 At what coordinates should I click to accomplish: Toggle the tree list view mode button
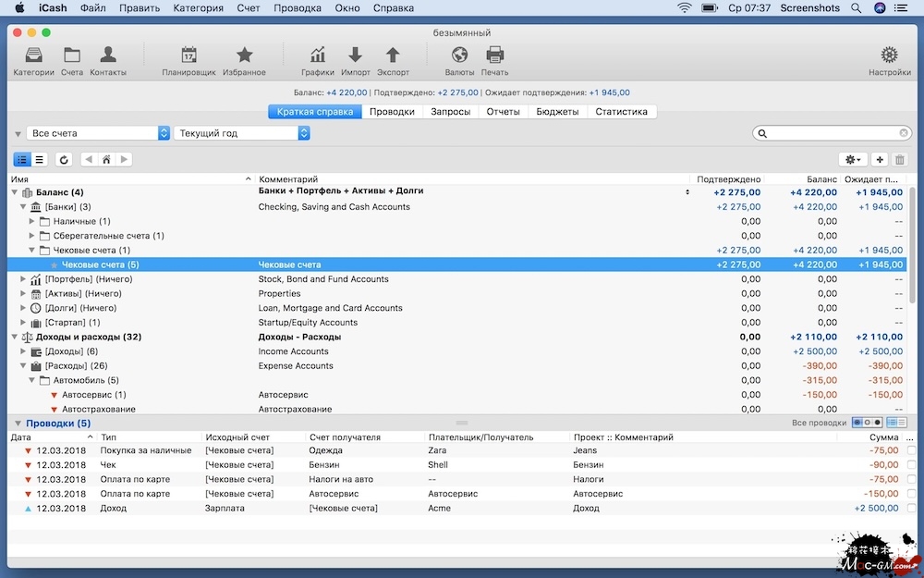click(x=23, y=160)
